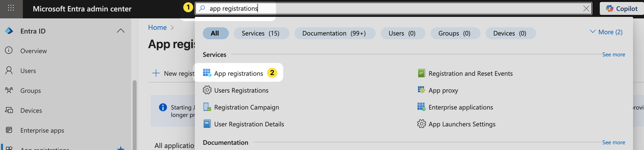
Task: Open the App proxy icon
Action: 421,90
